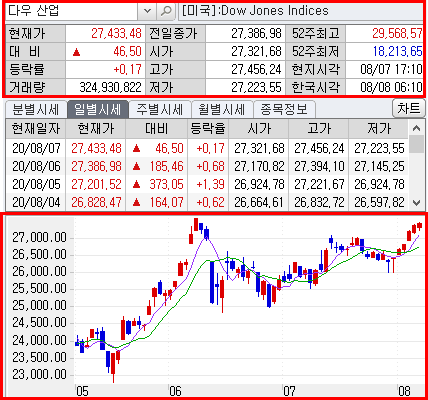The width and height of the screenshot is (428, 400).
Task: Click the 27,000.00 price axis label
Action: tap(40, 238)
